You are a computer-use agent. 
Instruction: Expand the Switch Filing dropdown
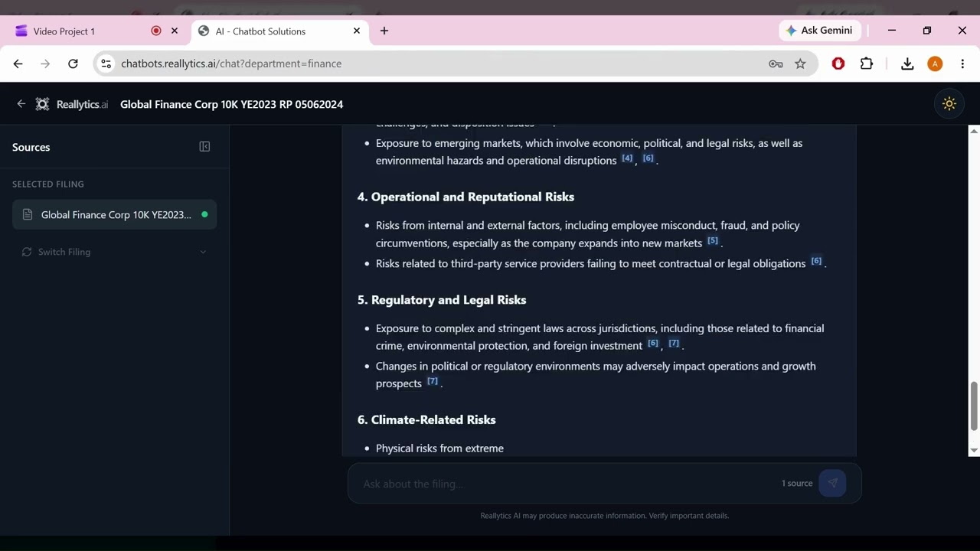115,252
